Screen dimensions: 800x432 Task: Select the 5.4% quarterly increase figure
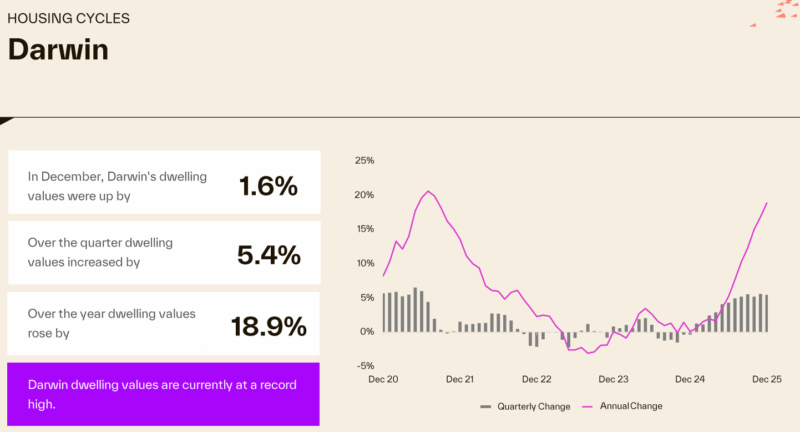click(268, 255)
